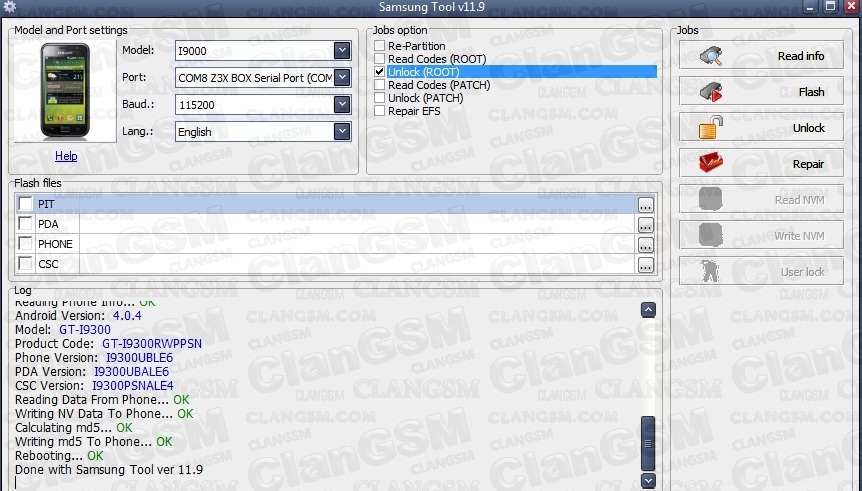Click log Model value 'GT-I9300'
862x491 pixels.
click(85, 329)
